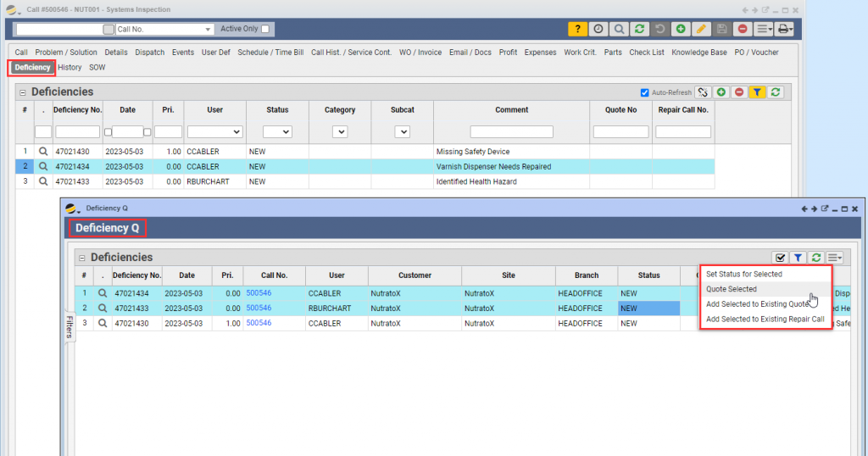Choose Quote Selected from the menu
Screen dimensions: 868x456
pyautogui.click(x=732, y=289)
